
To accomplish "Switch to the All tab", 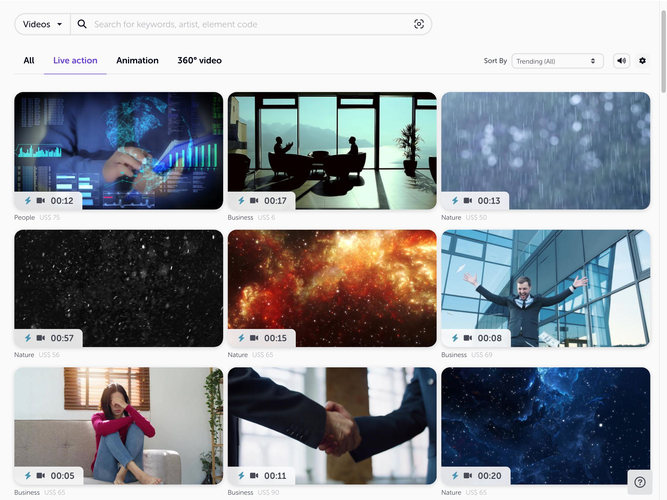I will [29, 61].
